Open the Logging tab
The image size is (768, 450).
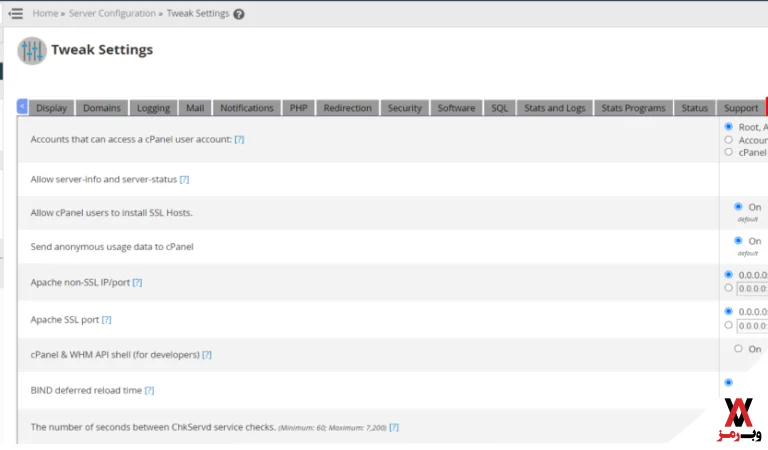point(153,108)
